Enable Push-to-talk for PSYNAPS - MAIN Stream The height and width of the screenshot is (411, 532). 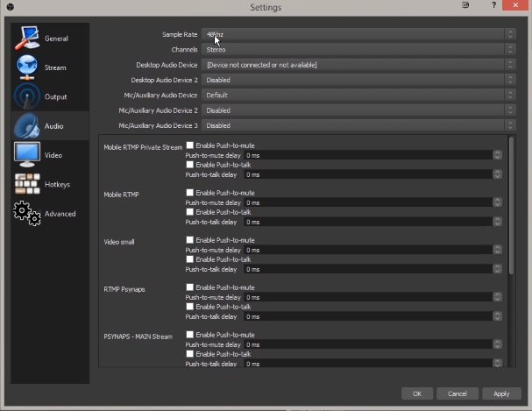click(190, 354)
